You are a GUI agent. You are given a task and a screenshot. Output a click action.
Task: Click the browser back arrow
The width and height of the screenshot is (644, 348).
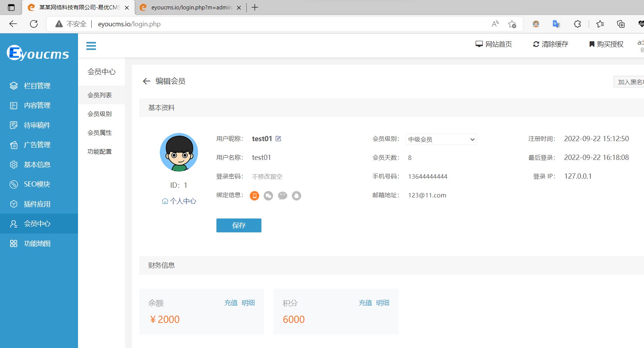point(13,24)
